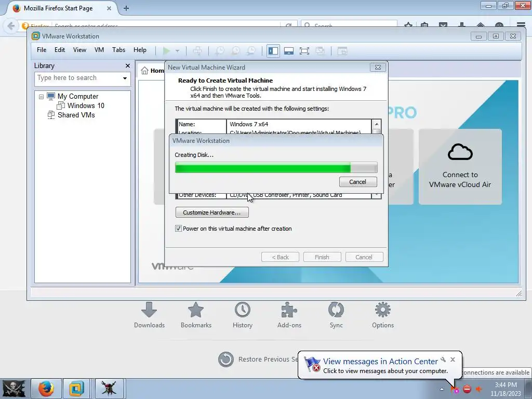Screen dimensions: 532x399
Task: Toggle the thumbnail bar toolbar icon
Action: (x=289, y=51)
